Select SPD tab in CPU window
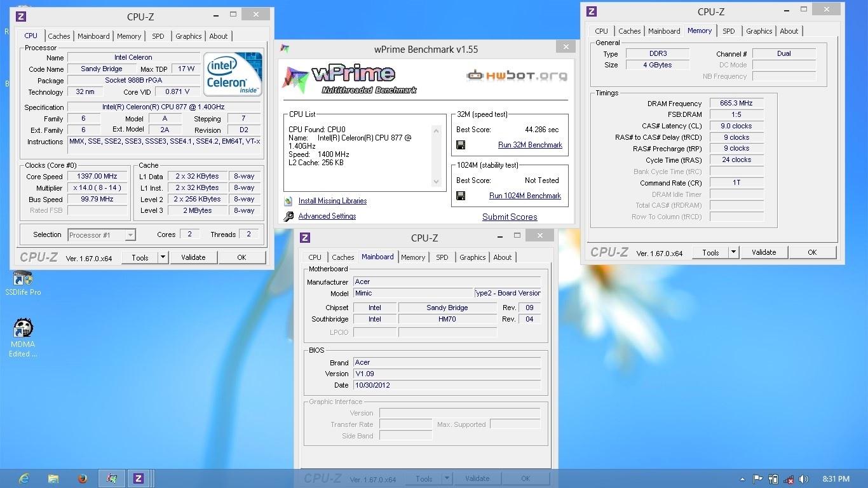The width and height of the screenshot is (868, 488). click(158, 36)
